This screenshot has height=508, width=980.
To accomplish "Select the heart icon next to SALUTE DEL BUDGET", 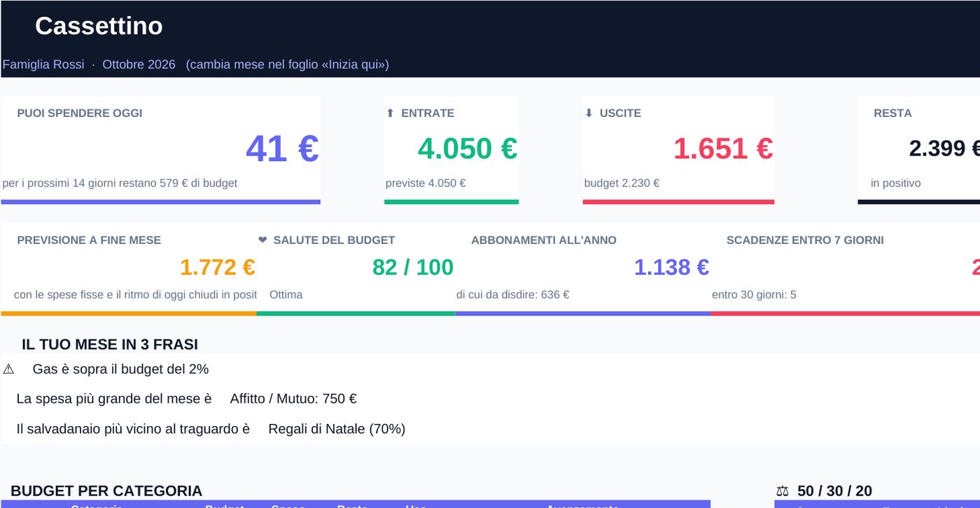I will coord(262,240).
